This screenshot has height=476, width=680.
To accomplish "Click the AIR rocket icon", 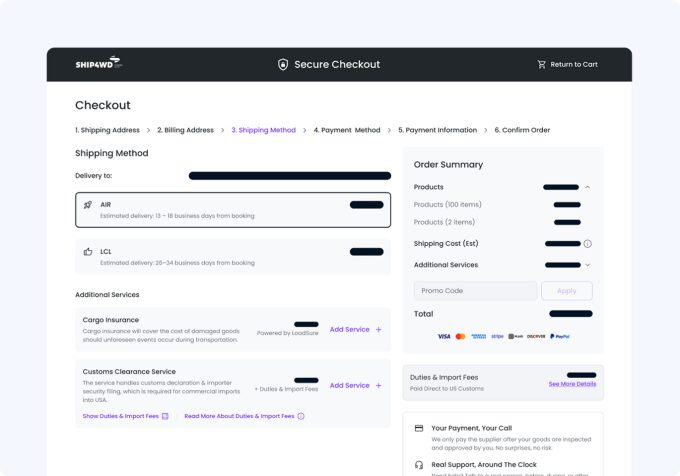I will (x=88, y=205).
